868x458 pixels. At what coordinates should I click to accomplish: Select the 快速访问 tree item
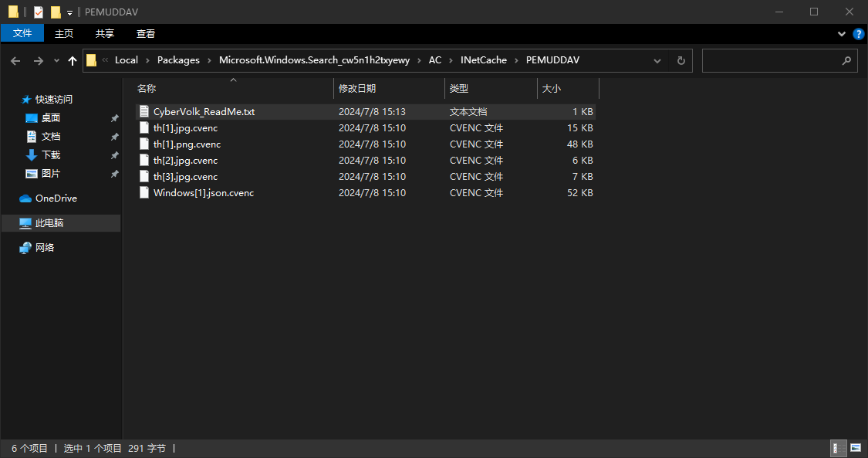[x=54, y=100]
